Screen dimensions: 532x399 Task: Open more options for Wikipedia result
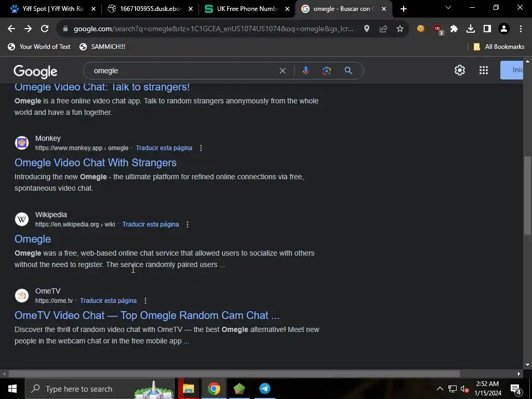(187, 224)
